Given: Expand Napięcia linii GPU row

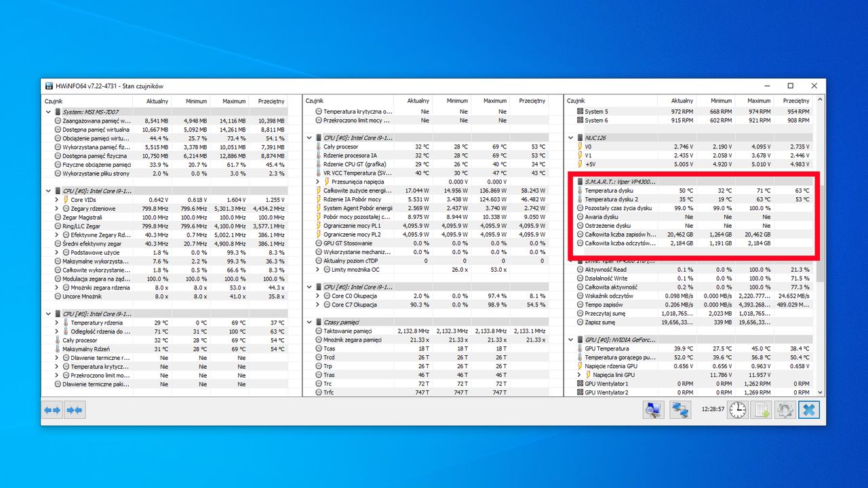Looking at the screenshot, I should tap(578, 375).
